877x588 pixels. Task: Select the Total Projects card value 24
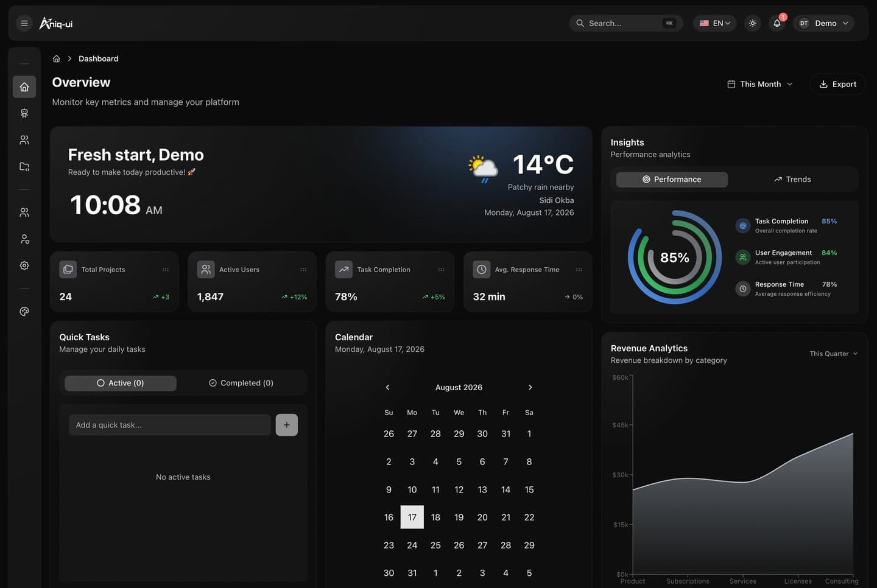66,296
